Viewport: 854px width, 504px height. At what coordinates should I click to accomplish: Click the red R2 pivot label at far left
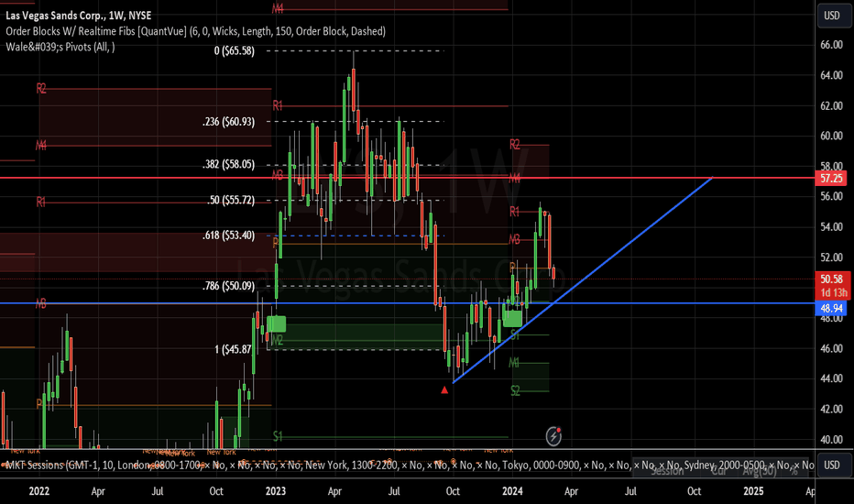pyautogui.click(x=41, y=88)
